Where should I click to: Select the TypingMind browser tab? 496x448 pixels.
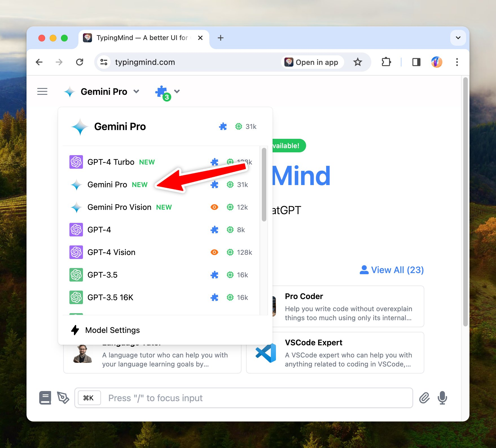click(143, 38)
